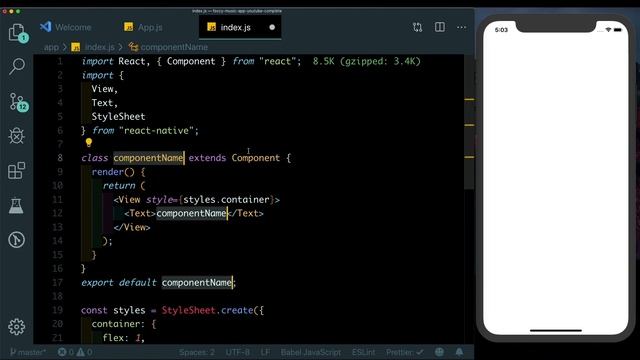Image resolution: width=640 pixels, height=360 pixels.
Task: Click the 8.5K (gzipped: 3.4K) import cost label
Action: (x=367, y=61)
